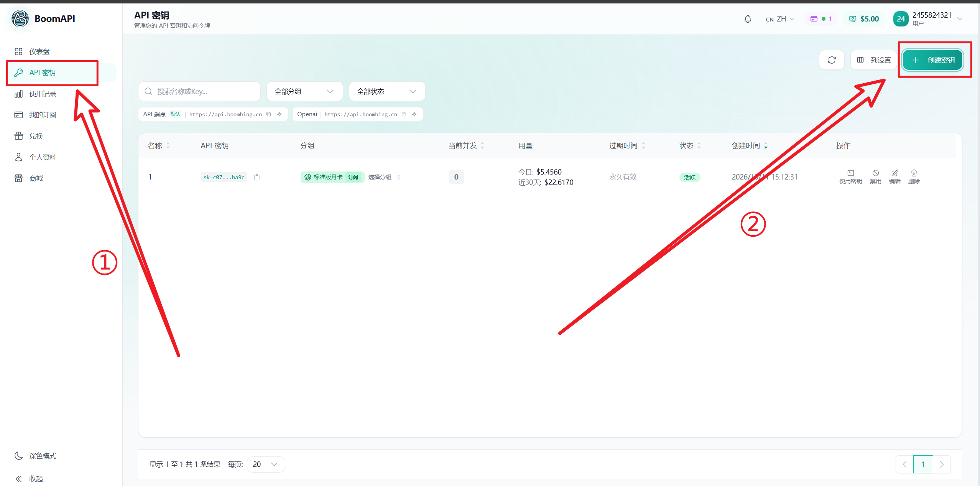The image size is (980, 486).
Task: Go to 仪表盘 dashboard in sidebar
Action: 61,51
